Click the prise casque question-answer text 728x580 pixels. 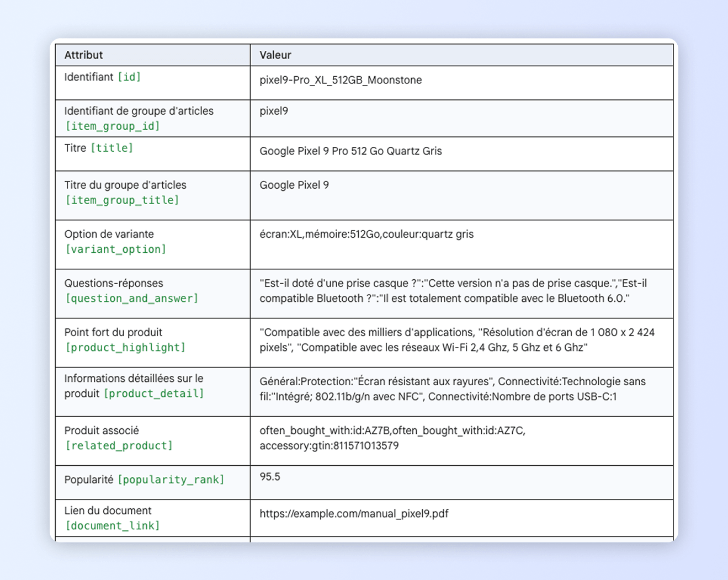[x=453, y=291]
